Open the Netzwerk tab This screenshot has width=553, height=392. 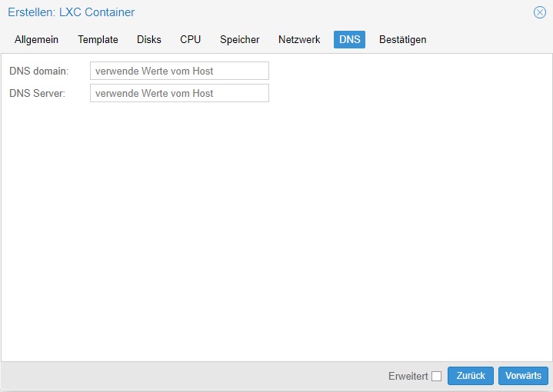tap(299, 39)
